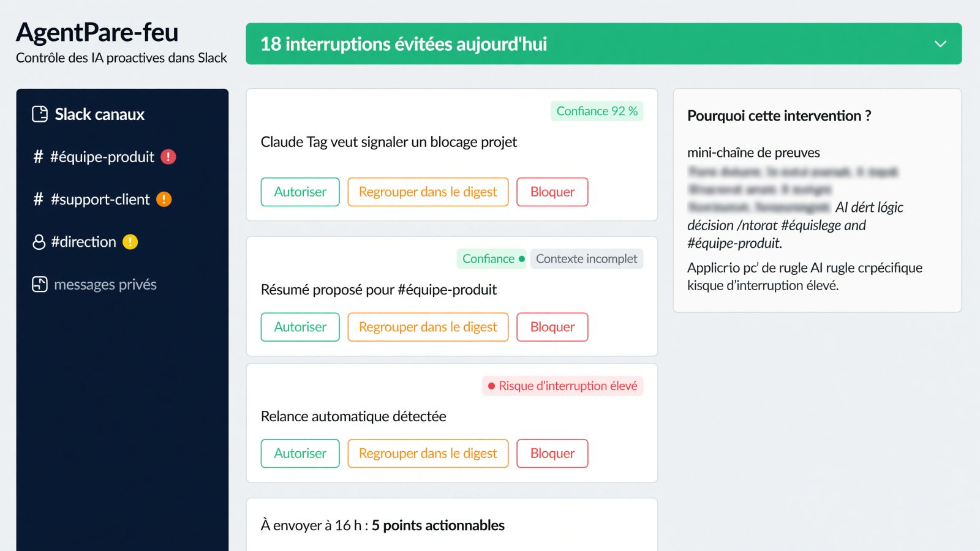
Task: Click the orange alert badge on #support-client
Action: [164, 200]
